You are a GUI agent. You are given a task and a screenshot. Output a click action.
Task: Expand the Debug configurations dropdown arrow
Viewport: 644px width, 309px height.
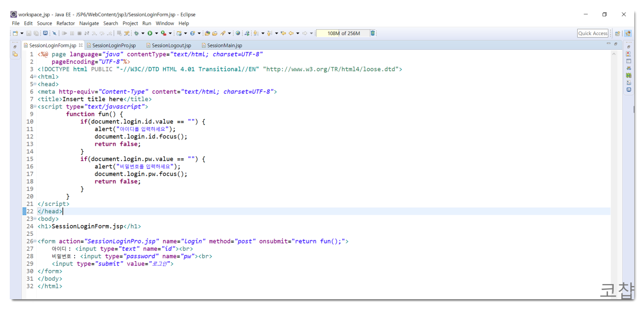point(142,33)
